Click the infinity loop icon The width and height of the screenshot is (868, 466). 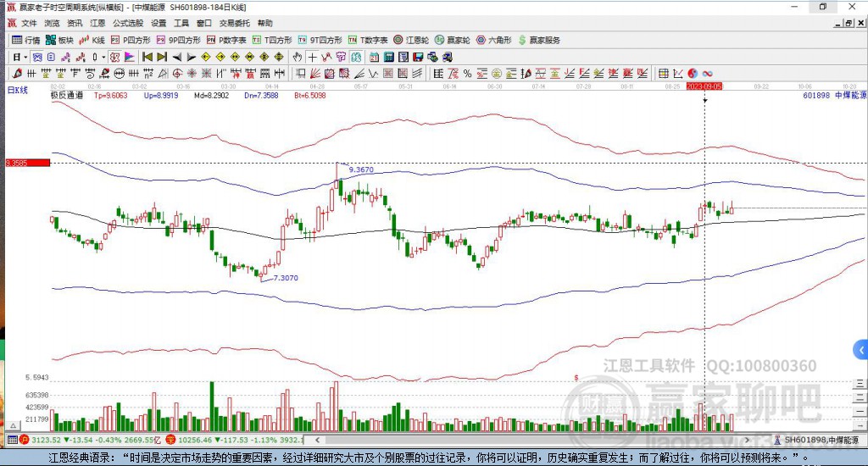click(708, 73)
